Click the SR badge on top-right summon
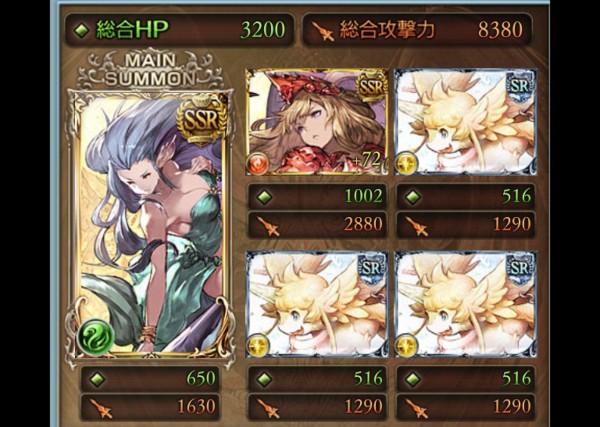Screen dimensions: 600x427 520,88
